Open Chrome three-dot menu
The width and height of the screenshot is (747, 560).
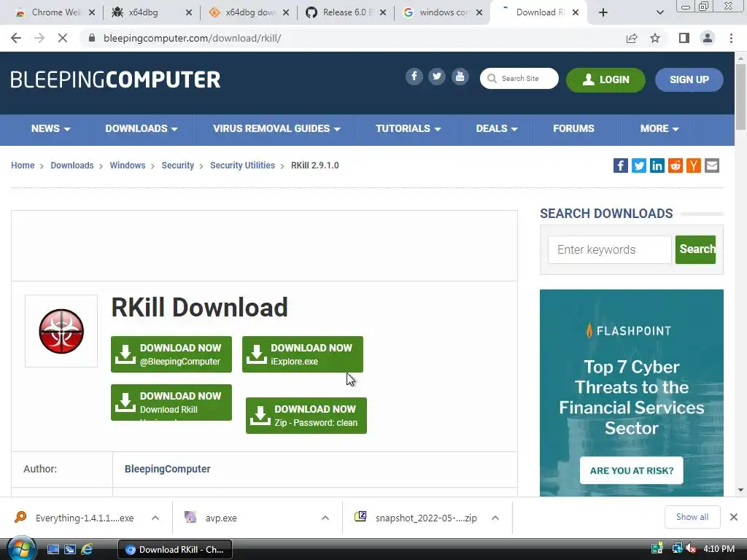[x=731, y=38]
